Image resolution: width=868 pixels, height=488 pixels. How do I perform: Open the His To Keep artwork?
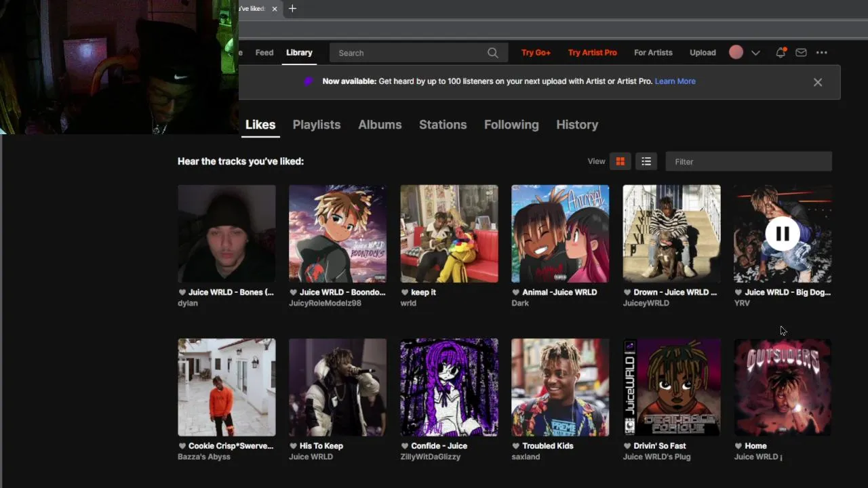pyautogui.click(x=338, y=388)
